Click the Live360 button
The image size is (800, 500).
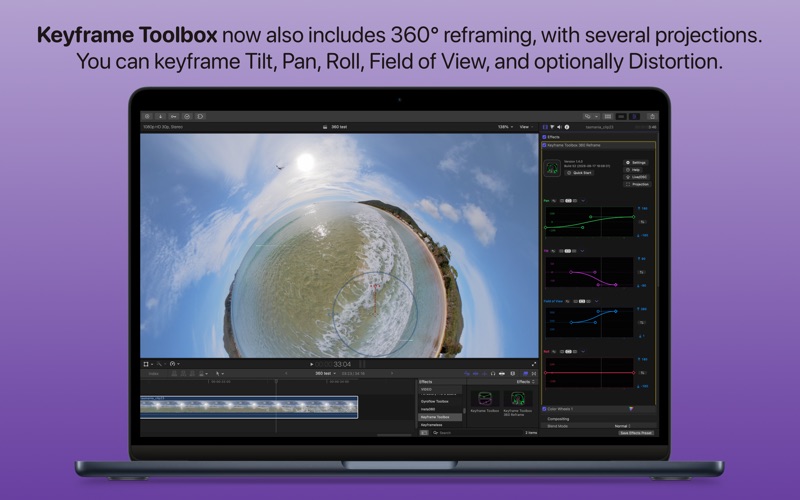[x=637, y=177]
